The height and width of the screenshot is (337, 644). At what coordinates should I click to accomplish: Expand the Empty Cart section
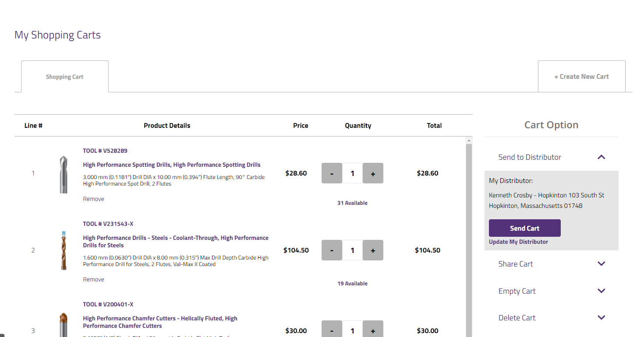[601, 291]
